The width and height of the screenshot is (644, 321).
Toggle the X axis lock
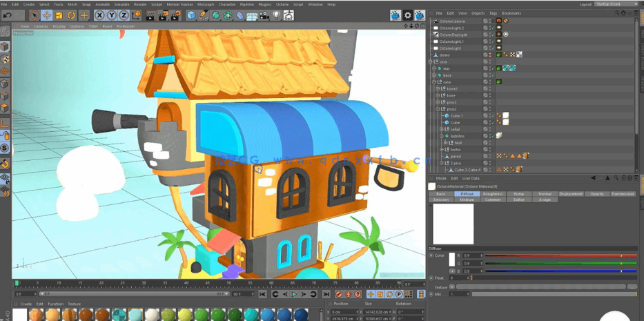tap(100, 16)
